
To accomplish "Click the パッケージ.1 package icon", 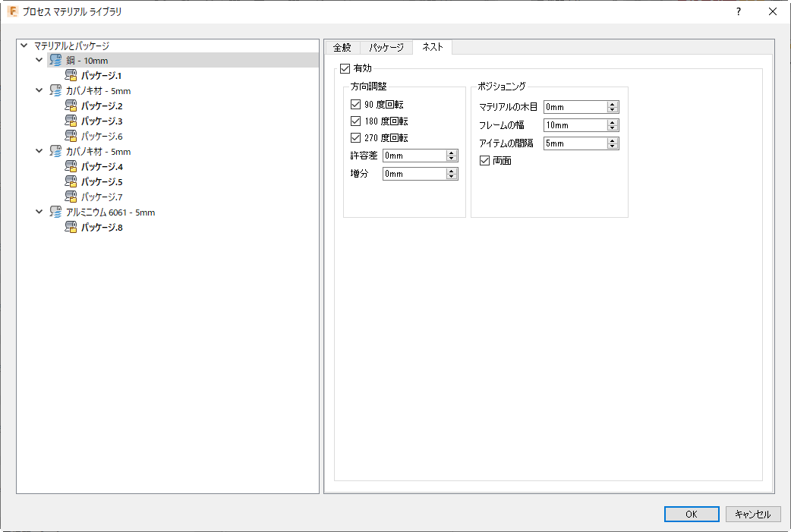I will (x=71, y=76).
